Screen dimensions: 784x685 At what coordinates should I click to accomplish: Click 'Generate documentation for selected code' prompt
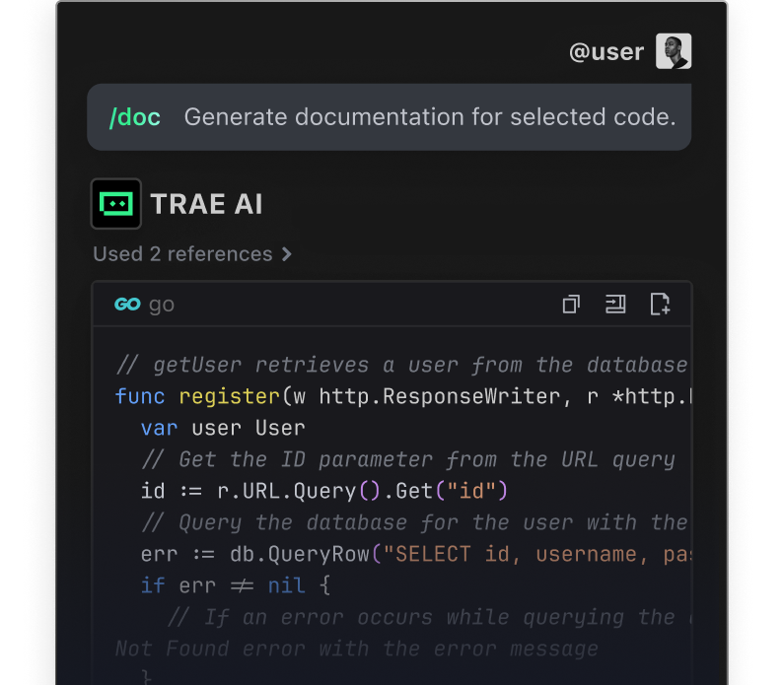[430, 117]
